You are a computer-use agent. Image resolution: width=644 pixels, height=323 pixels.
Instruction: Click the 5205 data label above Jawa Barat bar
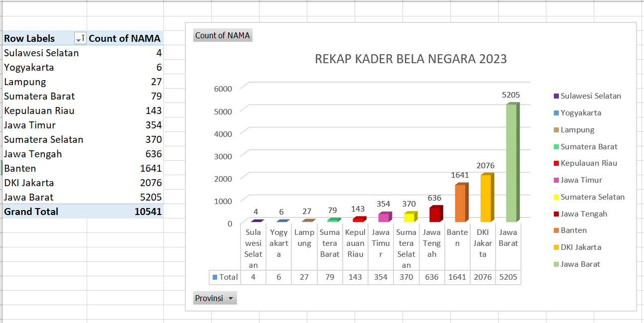[511, 95]
